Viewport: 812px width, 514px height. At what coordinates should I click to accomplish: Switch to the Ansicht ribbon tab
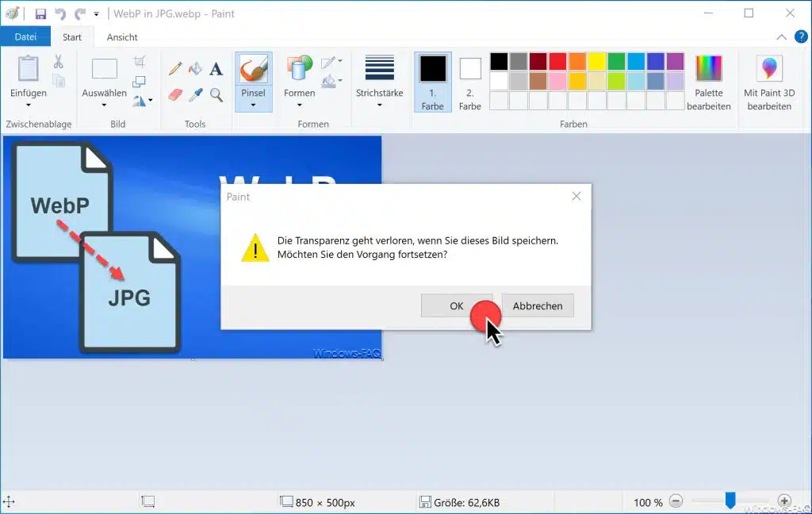122,37
